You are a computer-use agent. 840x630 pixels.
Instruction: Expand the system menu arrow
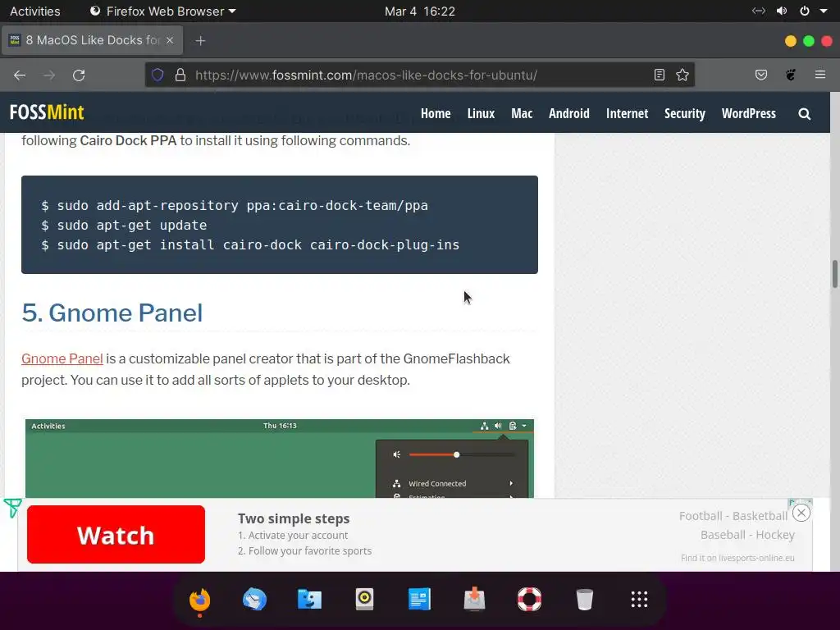point(824,11)
